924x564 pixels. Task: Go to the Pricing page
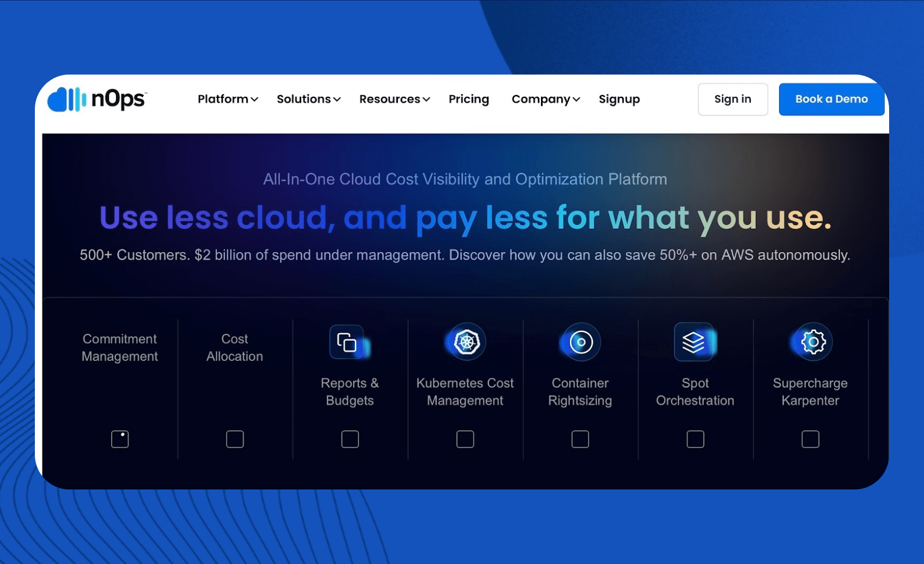point(469,99)
